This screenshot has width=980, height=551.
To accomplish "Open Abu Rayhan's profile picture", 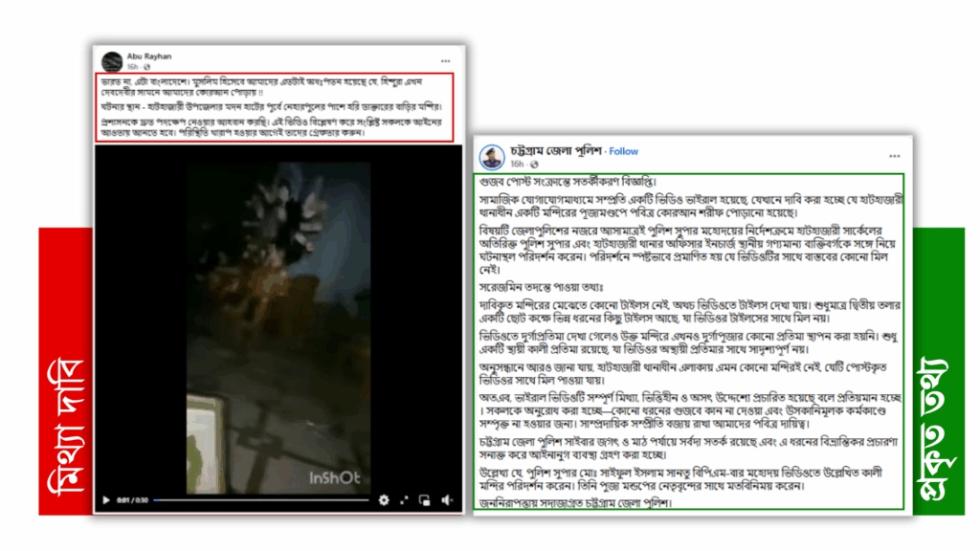I will click(x=112, y=59).
